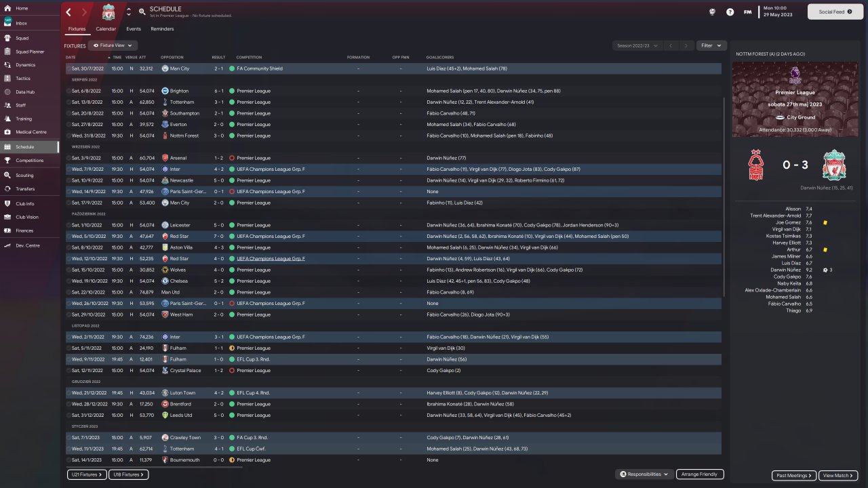Click the Social Feed button

834,12
